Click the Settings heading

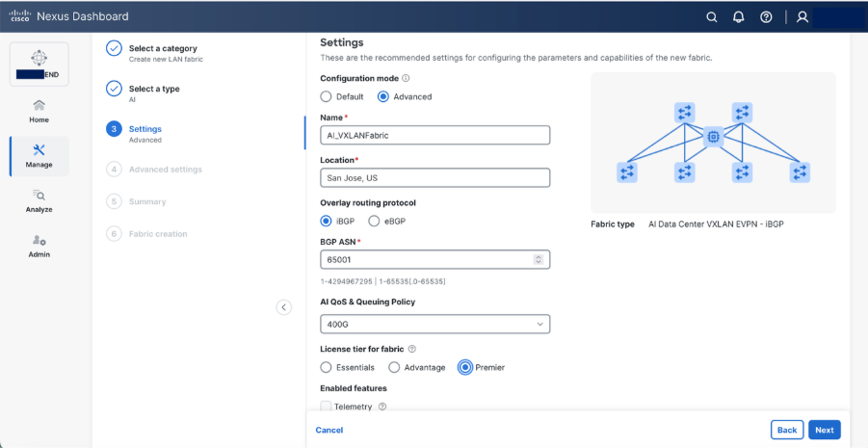coord(342,42)
